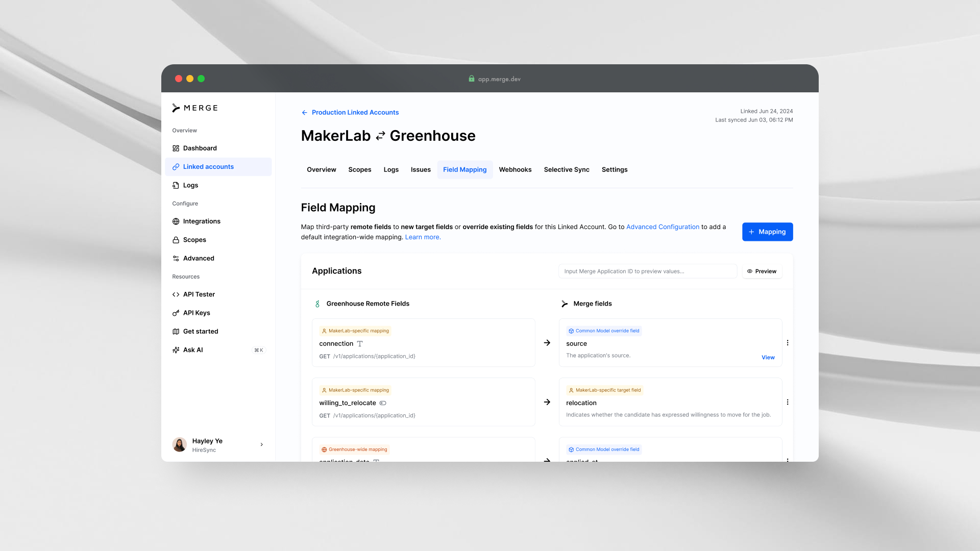
Task: Click the API Keys key icon
Action: coord(176,313)
